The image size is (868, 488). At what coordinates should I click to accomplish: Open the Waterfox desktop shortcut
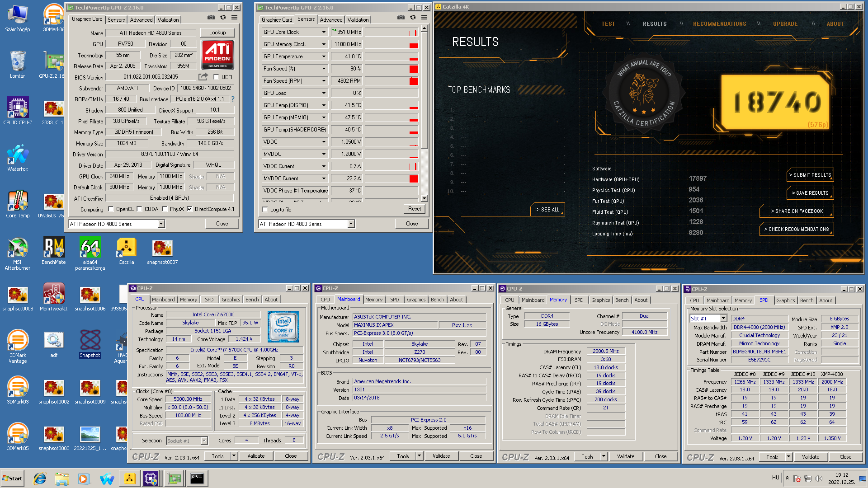tap(18, 158)
